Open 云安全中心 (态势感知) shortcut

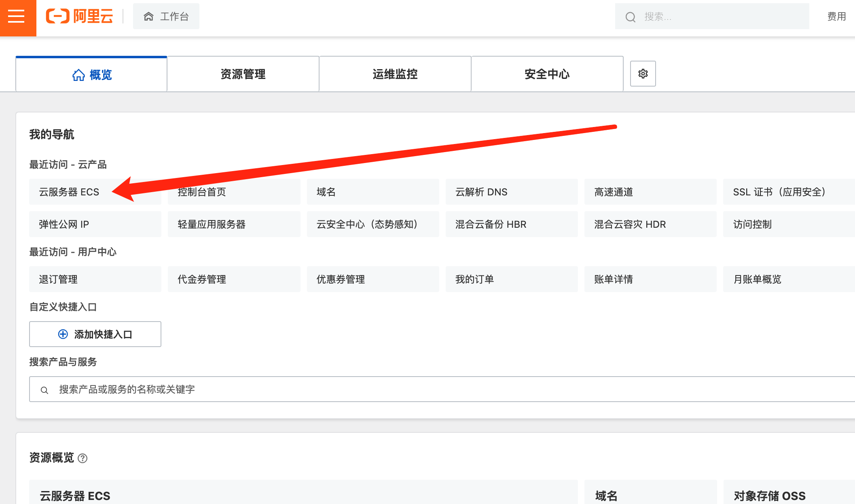pos(373,224)
